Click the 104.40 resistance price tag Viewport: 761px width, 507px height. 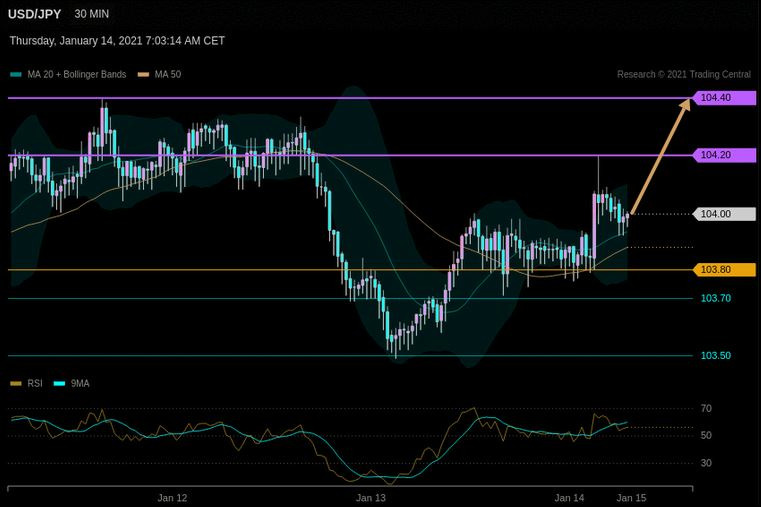(x=724, y=98)
